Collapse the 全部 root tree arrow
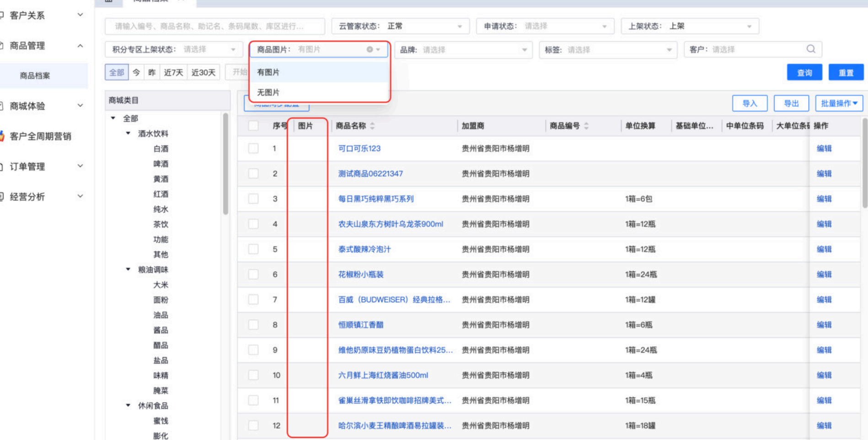 pyautogui.click(x=113, y=118)
